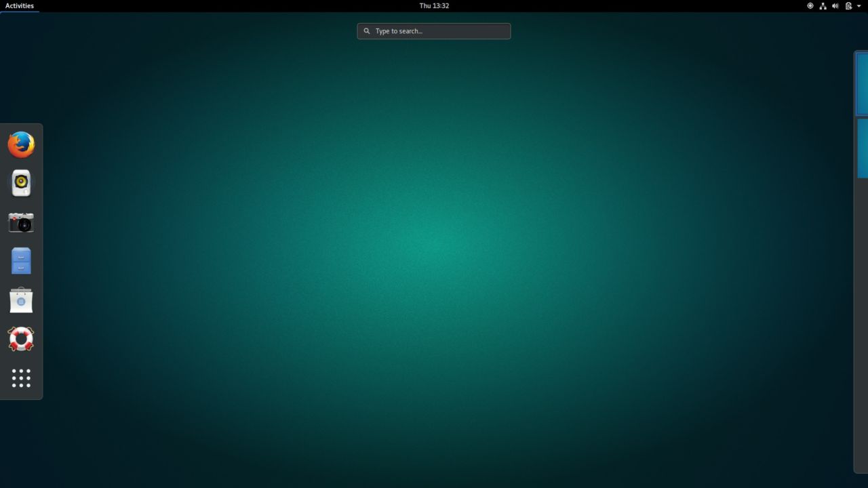
Task: Open the Files file manager
Action: pos(21,261)
